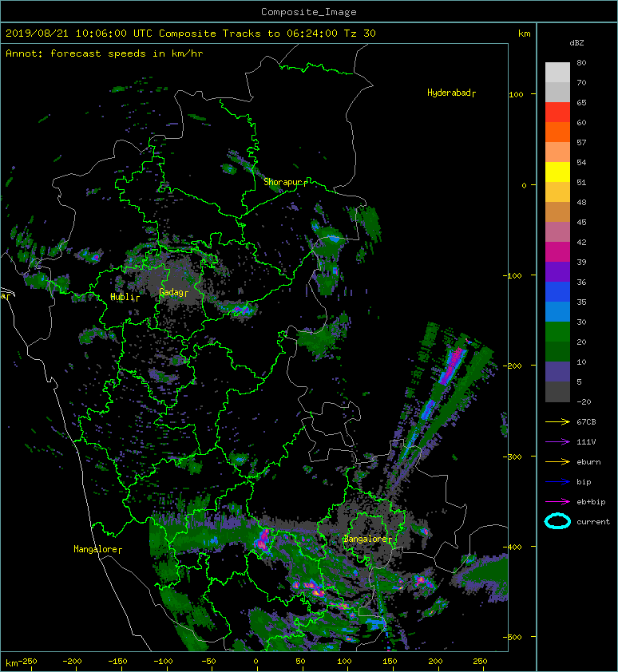Select the bright yellow 51–54 dBZ swatch

pyautogui.click(x=557, y=172)
